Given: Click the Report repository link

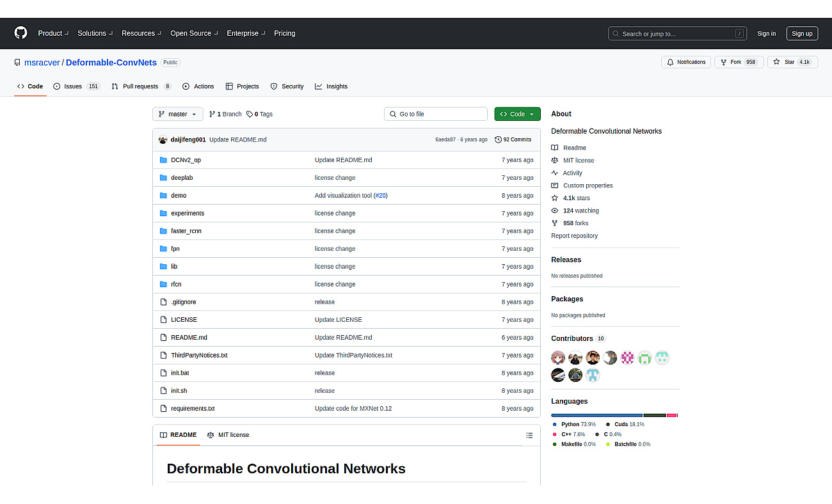Looking at the screenshot, I should click(x=575, y=236).
